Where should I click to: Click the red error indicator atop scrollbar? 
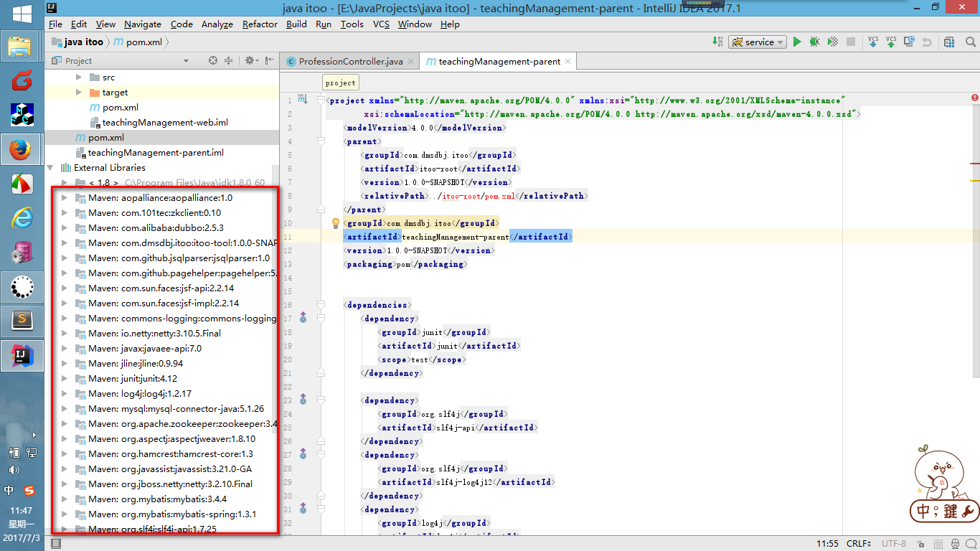975,98
